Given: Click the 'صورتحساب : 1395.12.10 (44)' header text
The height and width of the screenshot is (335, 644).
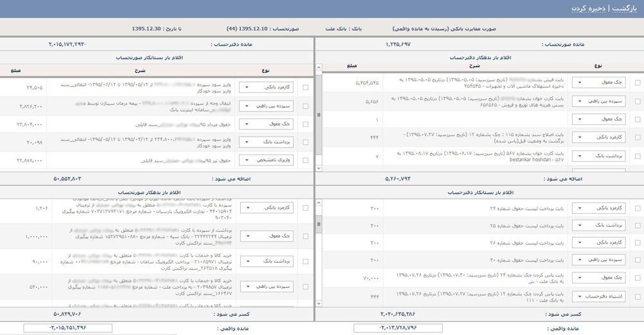Looking at the screenshot, I should click(x=263, y=29).
